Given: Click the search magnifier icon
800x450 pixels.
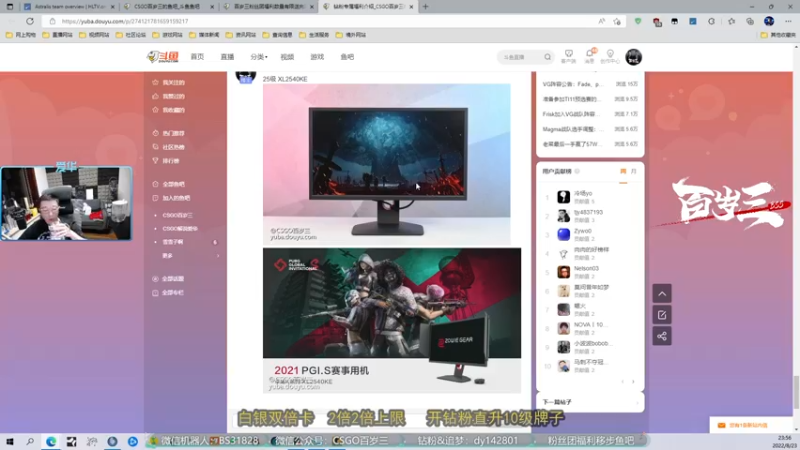Looking at the screenshot, I should (547, 57).
